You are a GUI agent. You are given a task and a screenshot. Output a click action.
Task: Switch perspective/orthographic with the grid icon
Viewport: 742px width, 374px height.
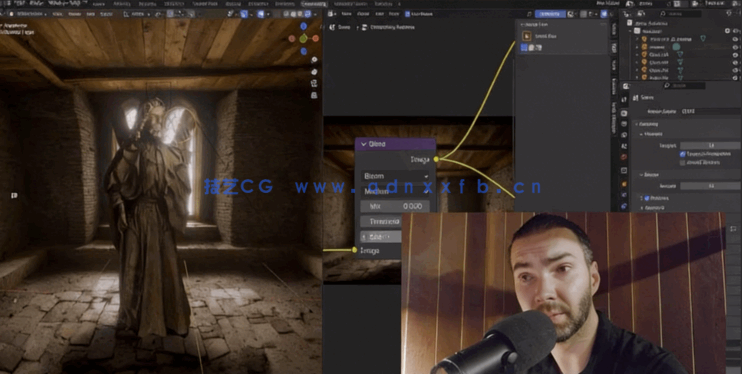click(x=314, y=95)
